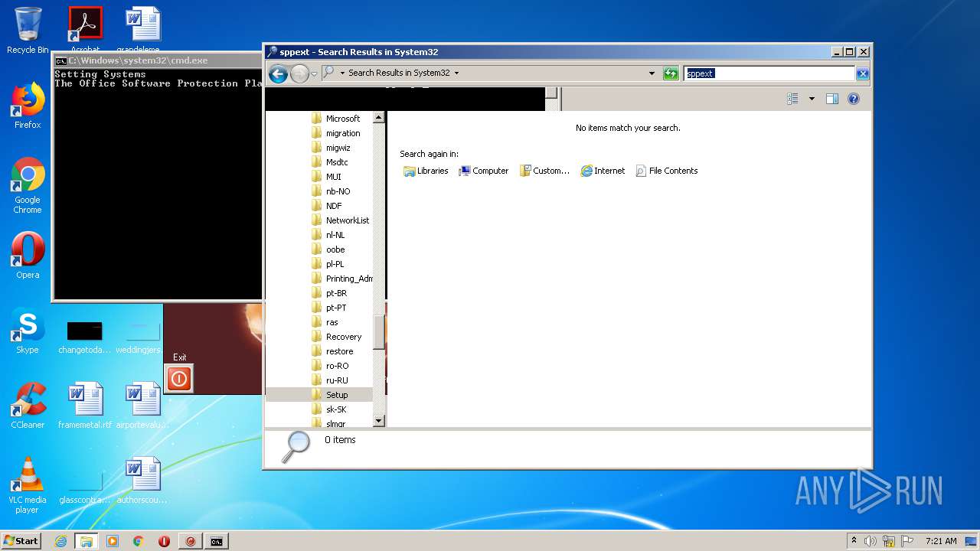Click the folder tree scroll down arrow
The height and width of the screenshot is (551, 980).
coord(378,421)
